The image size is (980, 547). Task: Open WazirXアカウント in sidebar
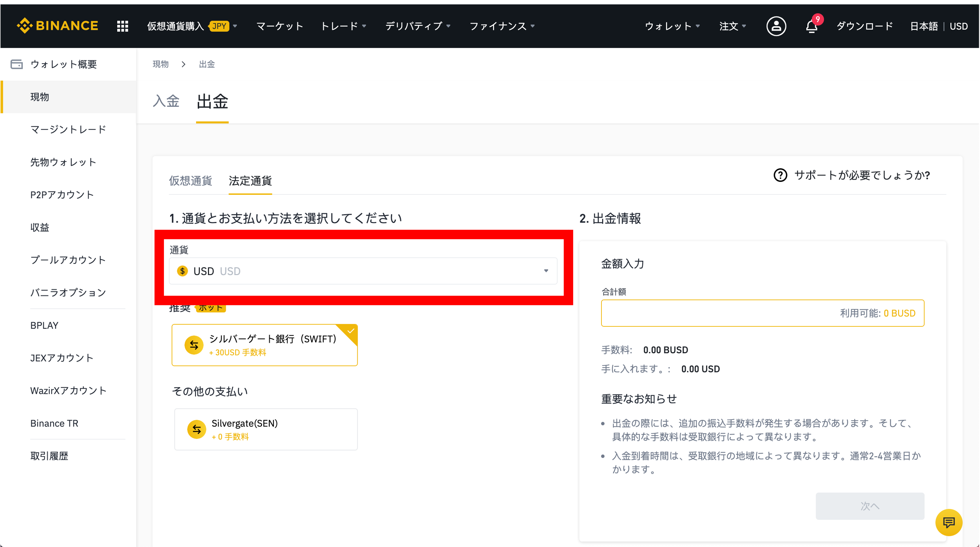[68, 391]
